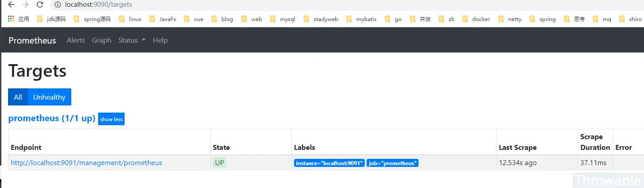Open the Alerts nav item
This screenshot has height=188, width=644.
pos(76,40)
